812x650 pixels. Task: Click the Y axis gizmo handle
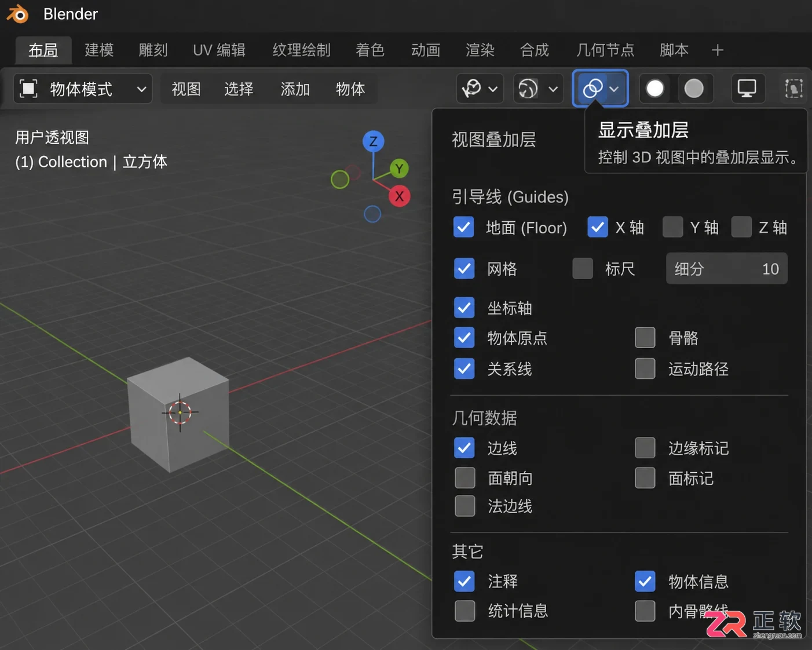399,169
